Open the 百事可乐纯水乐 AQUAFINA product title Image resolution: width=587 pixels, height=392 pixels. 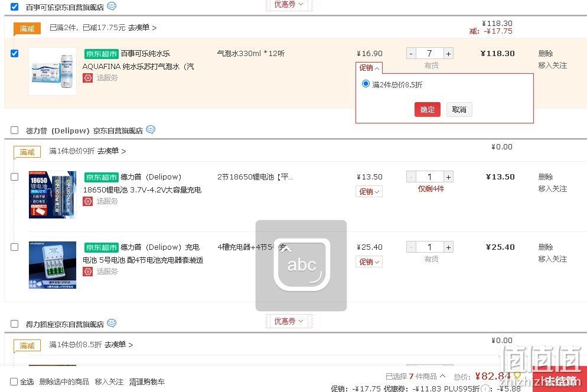[139, 60]
